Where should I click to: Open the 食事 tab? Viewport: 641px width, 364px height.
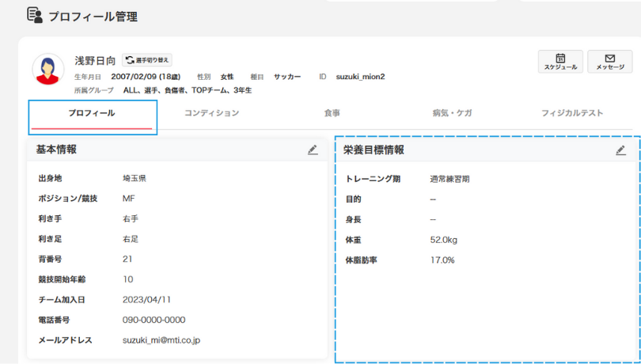coord(332,113)
